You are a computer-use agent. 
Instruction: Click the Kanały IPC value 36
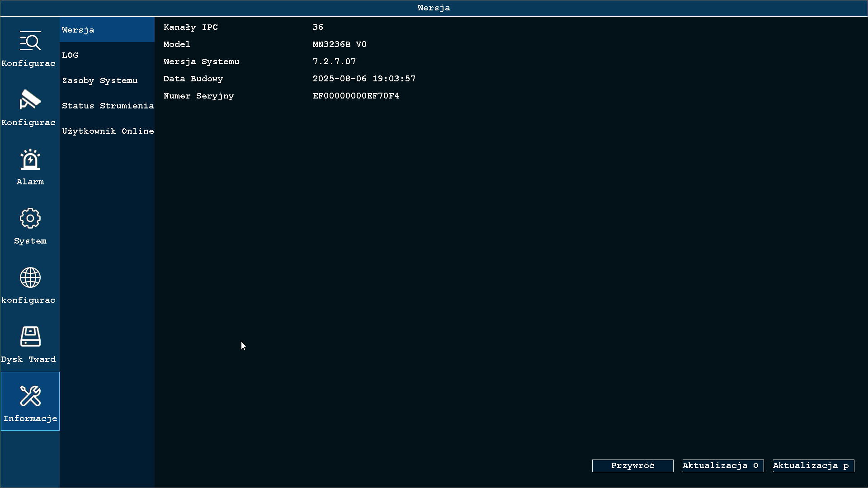pyautogui.click(x=318, y=27)
